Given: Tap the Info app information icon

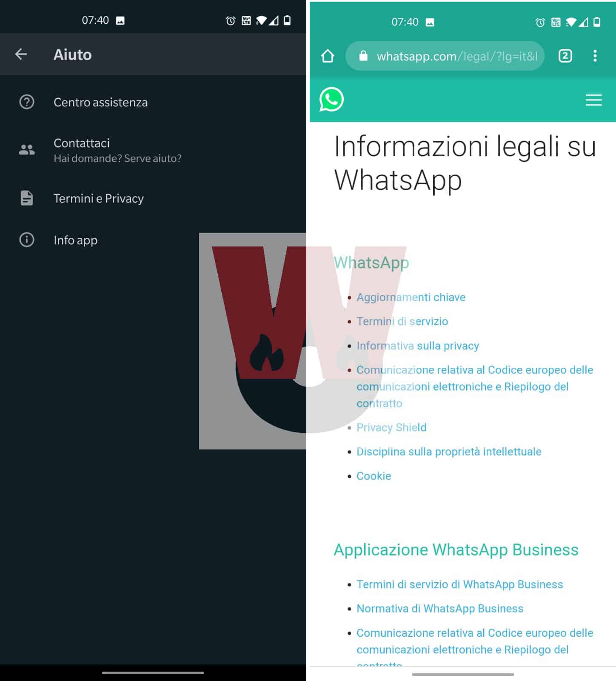Looking at the screenshot, I should tap(27, 240).
